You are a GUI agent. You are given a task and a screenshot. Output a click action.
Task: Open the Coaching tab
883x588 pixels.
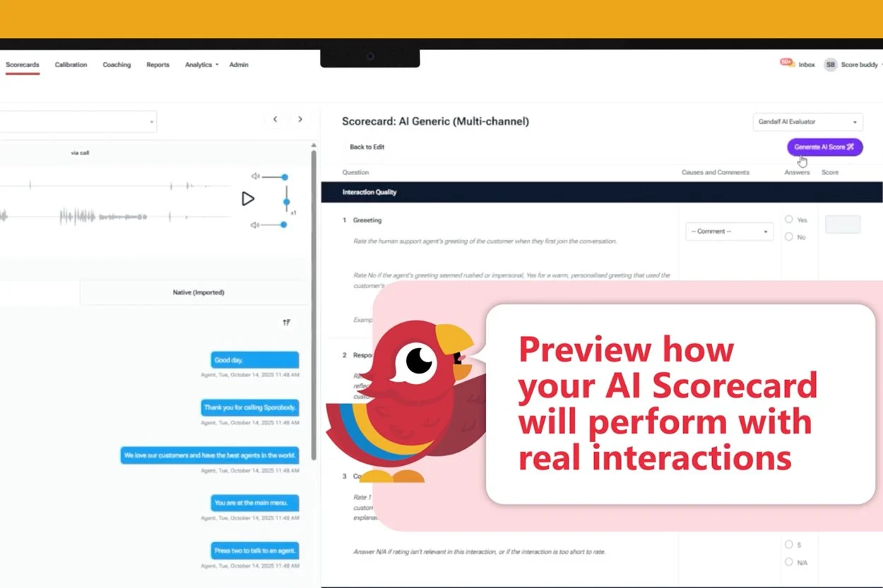click(117, 64)
